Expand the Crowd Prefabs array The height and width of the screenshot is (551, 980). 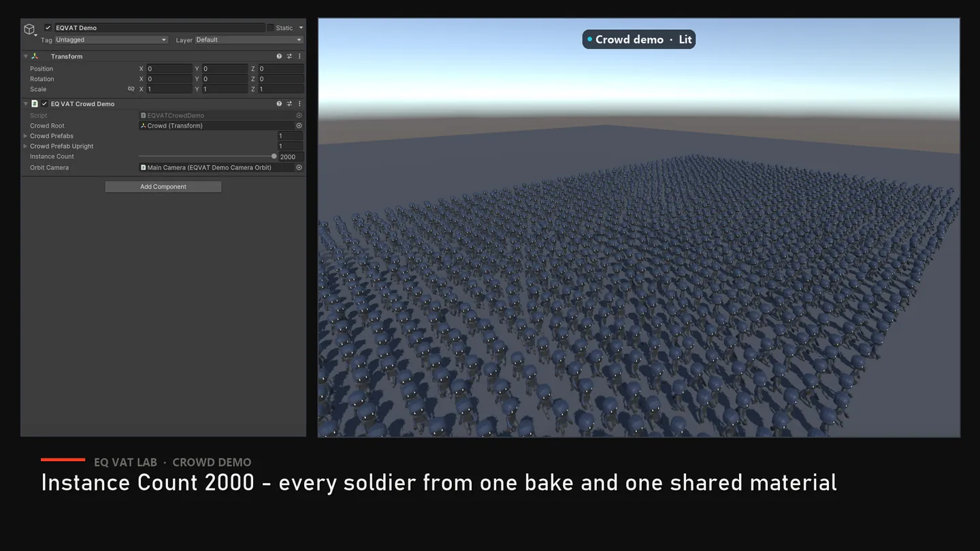click(26, 136)
